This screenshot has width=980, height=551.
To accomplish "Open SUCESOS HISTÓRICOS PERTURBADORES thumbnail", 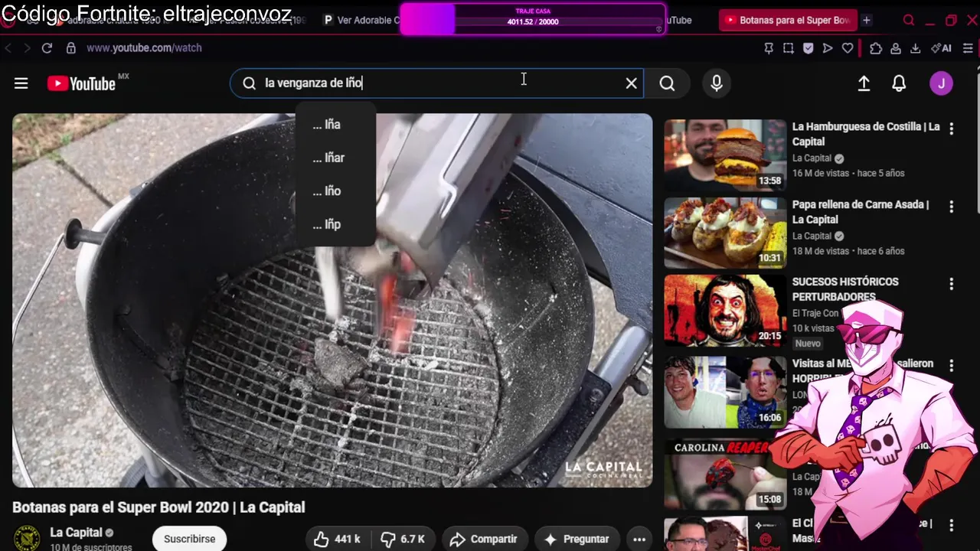I will click(725, 311).
